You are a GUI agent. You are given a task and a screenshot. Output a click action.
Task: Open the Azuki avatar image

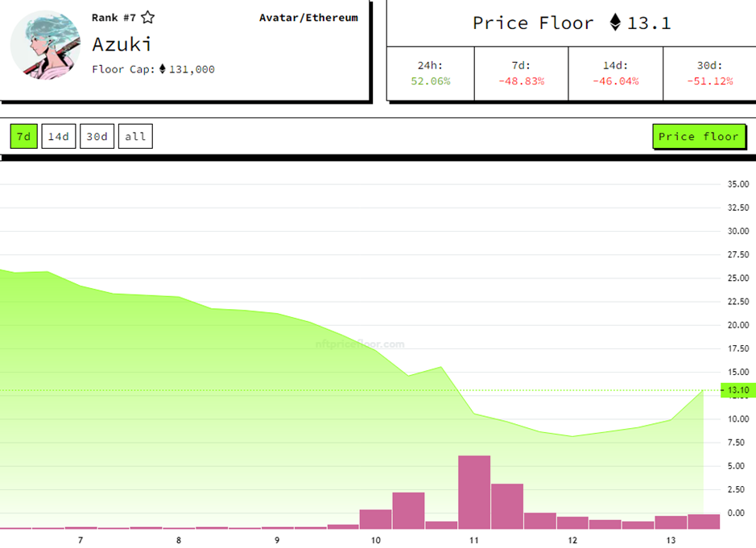(46, 45)
